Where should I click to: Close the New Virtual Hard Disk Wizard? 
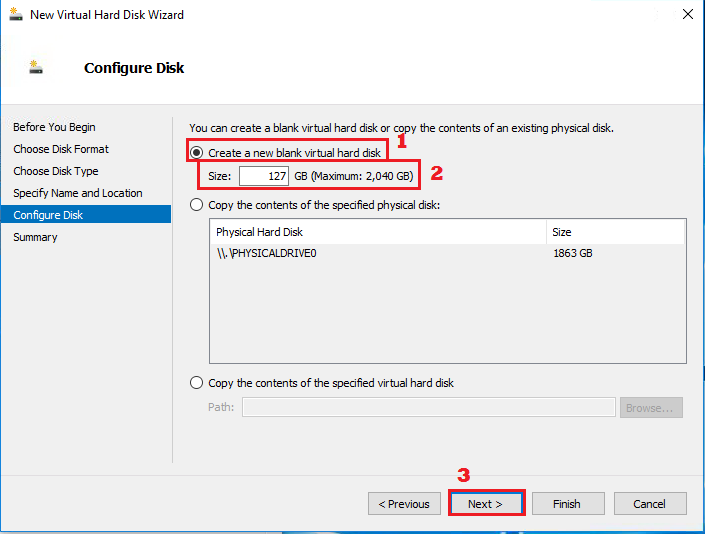coord(687,15)
